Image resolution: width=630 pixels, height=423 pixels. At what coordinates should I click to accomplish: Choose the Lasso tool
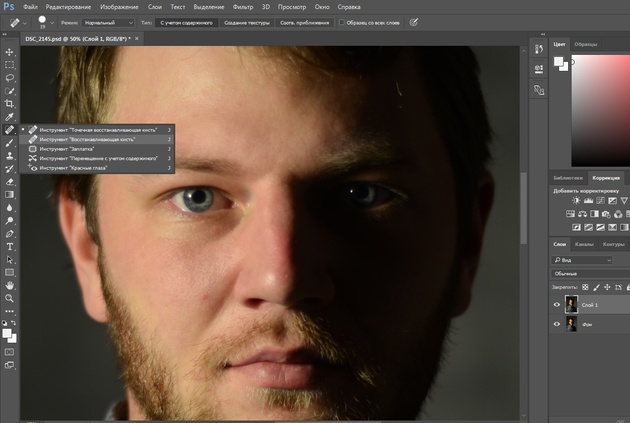[x=10, y=77]
